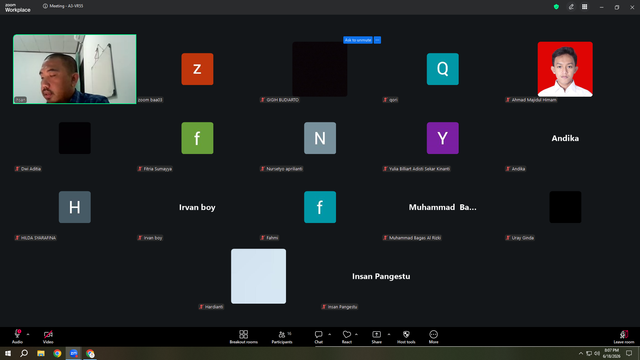Click the teal Q avatar for qori
This screenshot has height=360, width=640.
point(442,69)
